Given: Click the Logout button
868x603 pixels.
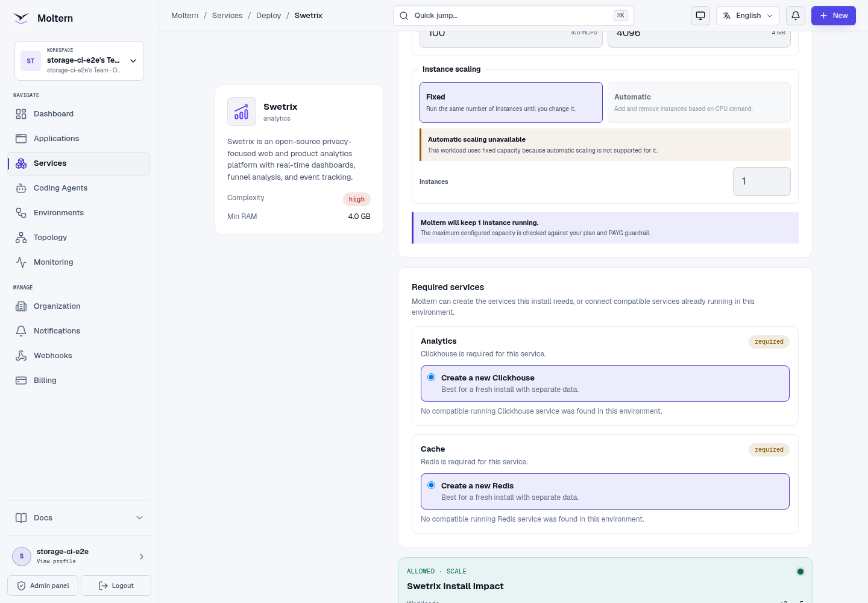Looking at the screenshot, I should (116, 586).
